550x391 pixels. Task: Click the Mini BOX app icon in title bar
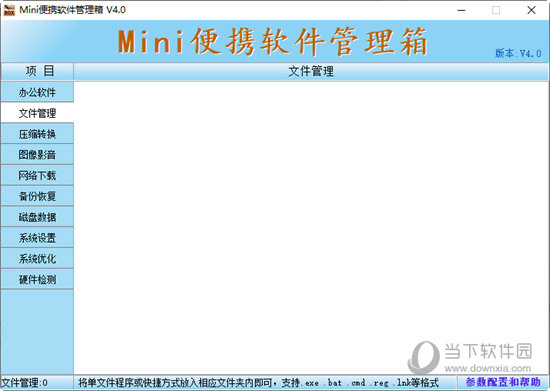(9, 10)
